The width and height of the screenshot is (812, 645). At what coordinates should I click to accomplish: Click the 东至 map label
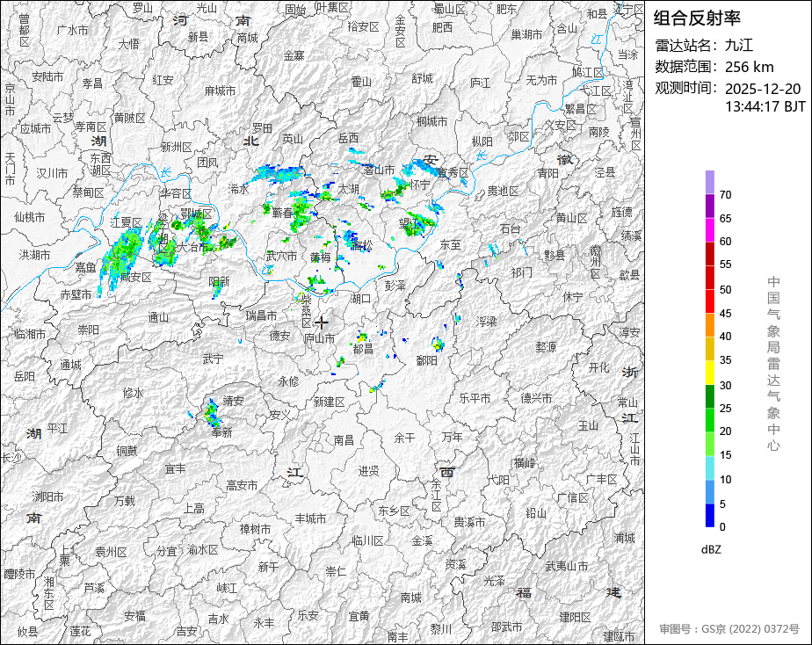(450, 245)
